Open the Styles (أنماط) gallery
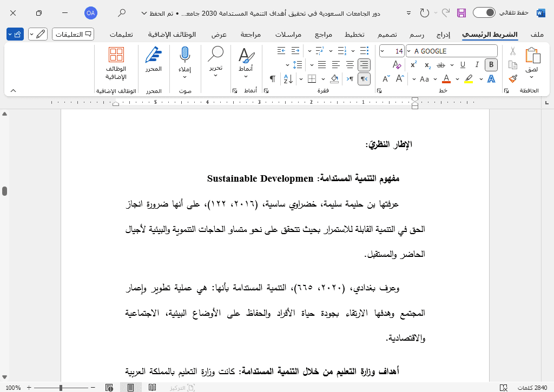554x392 pixels. (x=246, y=62)
